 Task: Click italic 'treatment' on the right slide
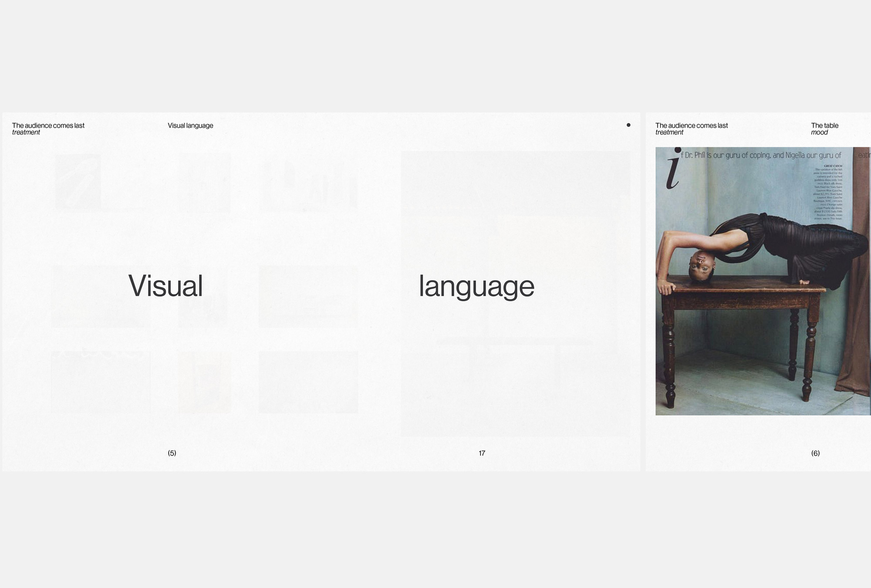(x=669, y=132)
